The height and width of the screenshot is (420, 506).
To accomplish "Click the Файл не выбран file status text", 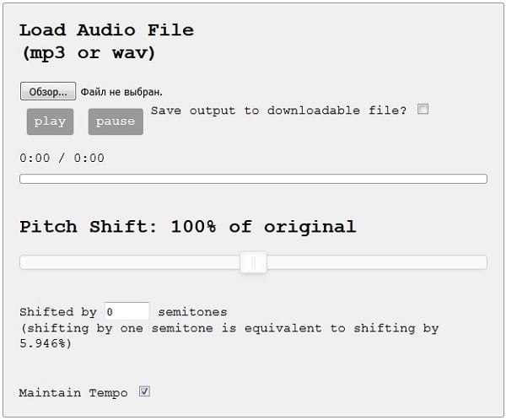I will click(121, 91).
